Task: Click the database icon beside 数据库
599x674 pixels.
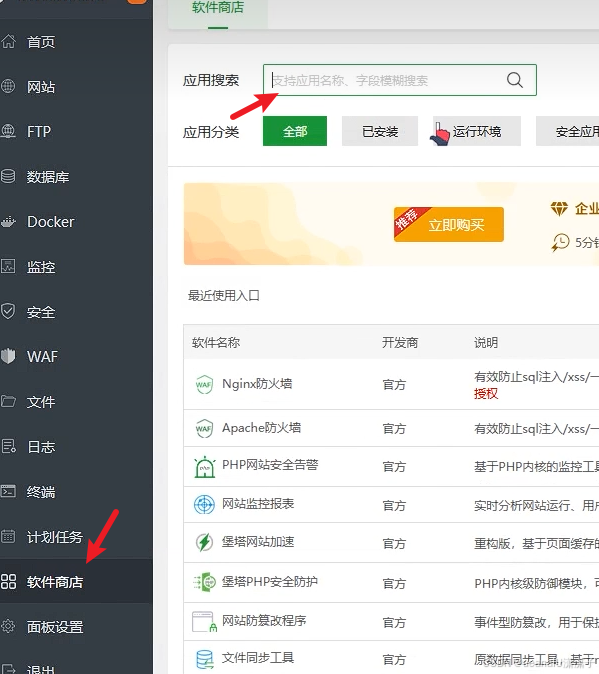Action: (x=8, y=176)
